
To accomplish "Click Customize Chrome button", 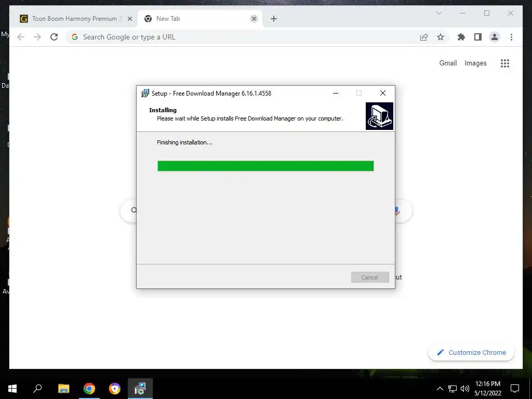I will tap(471, 353).
